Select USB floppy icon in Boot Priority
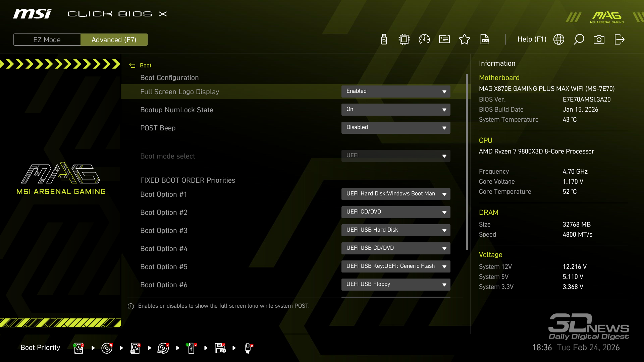The image size is (644, 362). coord(220,348)
